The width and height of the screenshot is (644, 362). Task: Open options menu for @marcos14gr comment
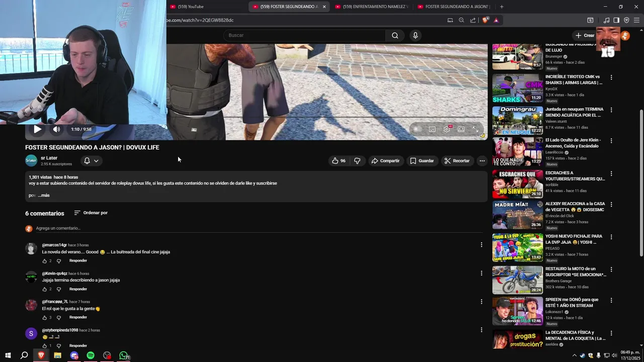[481, 245]
